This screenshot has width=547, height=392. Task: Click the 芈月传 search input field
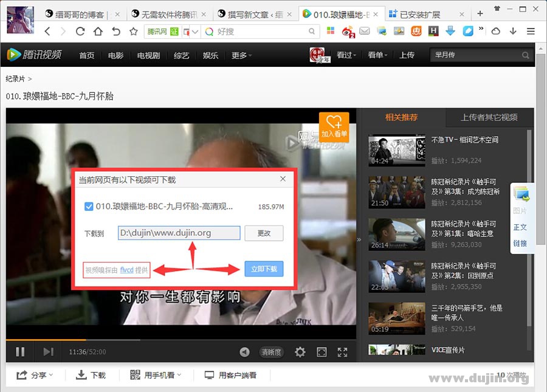pyautogui.click(x=475, y=55)
